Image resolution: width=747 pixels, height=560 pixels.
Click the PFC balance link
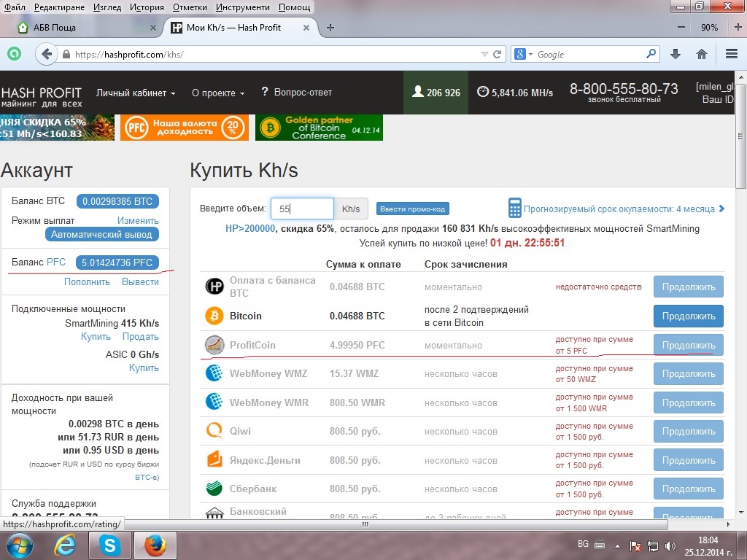pyautogui.click(x=55, y=262)
